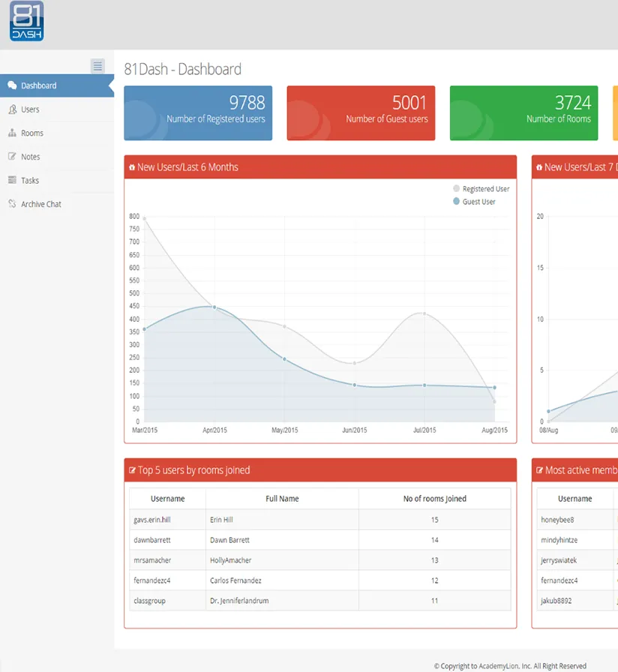
Task: Click the 81 DASH logo
Action: pyautogui.click(x=26, y=22)
